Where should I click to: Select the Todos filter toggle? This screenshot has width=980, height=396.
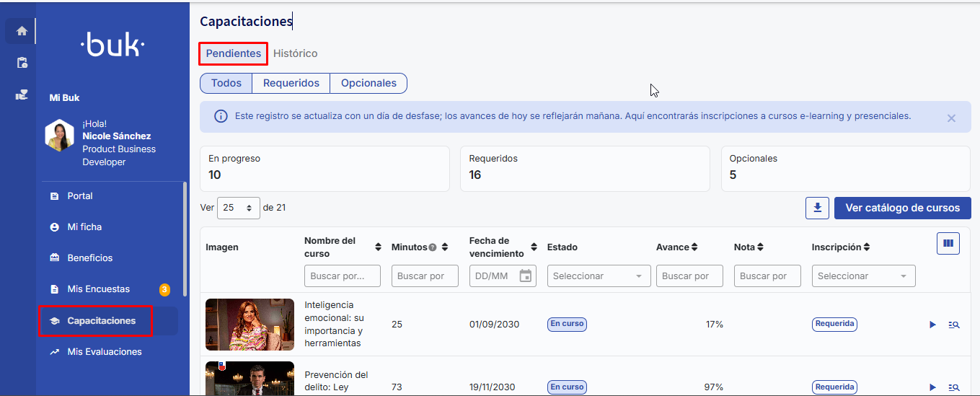[x=226, y=83]
